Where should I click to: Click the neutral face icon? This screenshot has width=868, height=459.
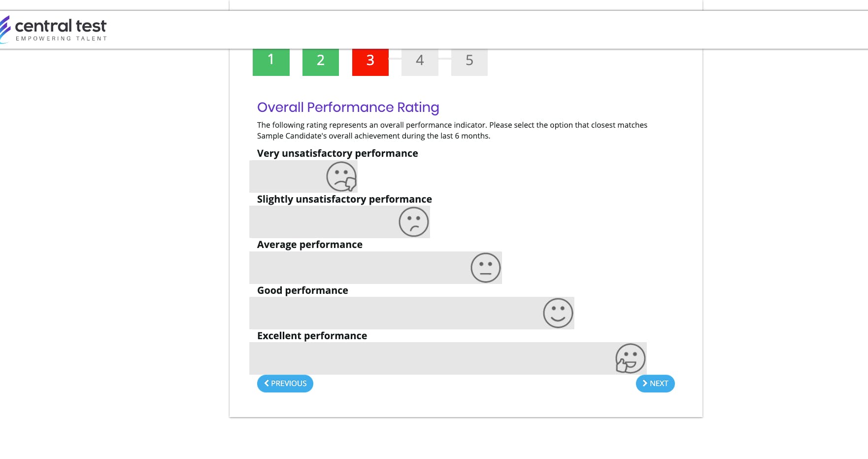[486, 268]
